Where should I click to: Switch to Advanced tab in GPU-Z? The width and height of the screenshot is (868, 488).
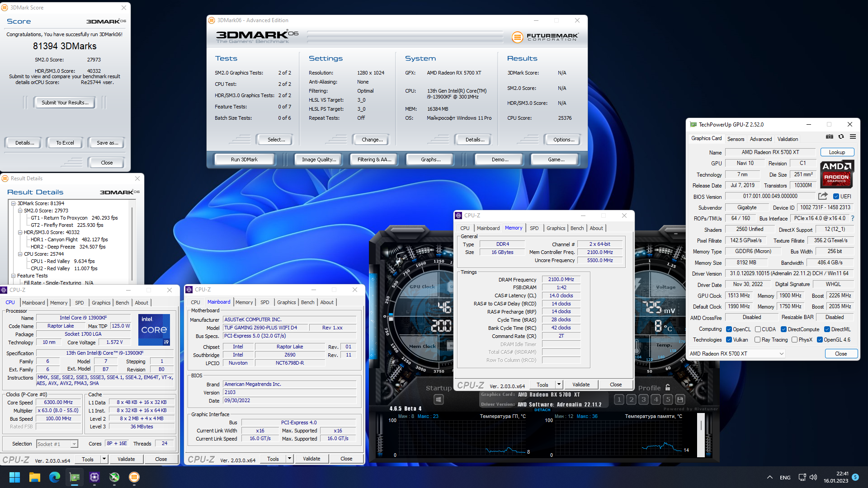tap(761, 139)
